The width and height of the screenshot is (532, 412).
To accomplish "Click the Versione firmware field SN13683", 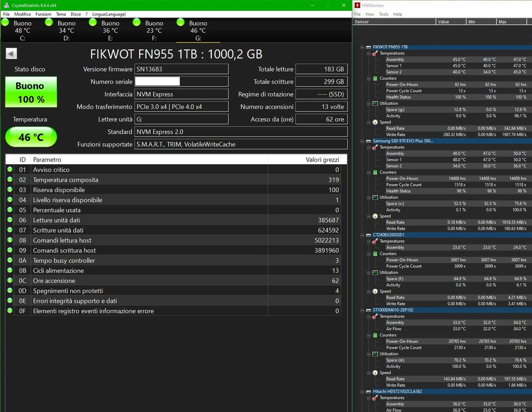I will [181, 69].
